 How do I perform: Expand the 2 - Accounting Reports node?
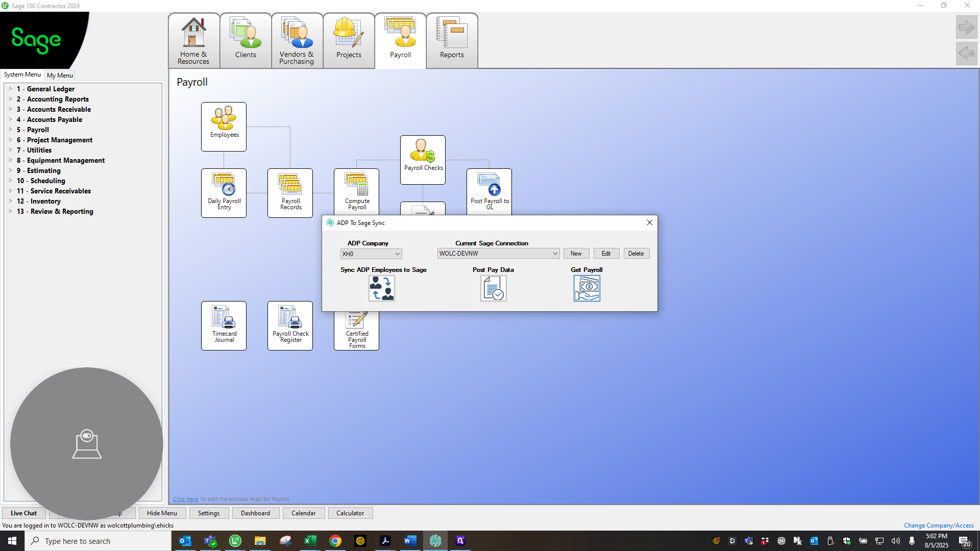click(x=10, y=99)
